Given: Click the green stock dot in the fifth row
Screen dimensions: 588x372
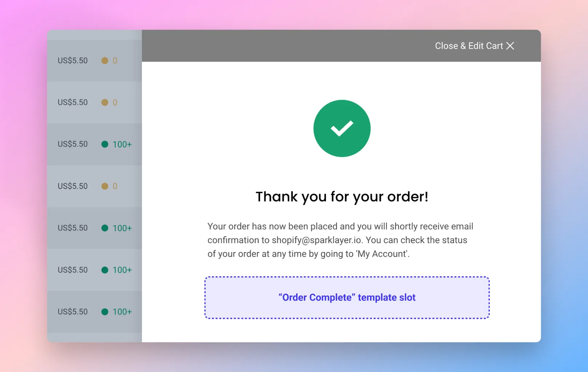Looking at the screenshot, I should click(105, 228).
